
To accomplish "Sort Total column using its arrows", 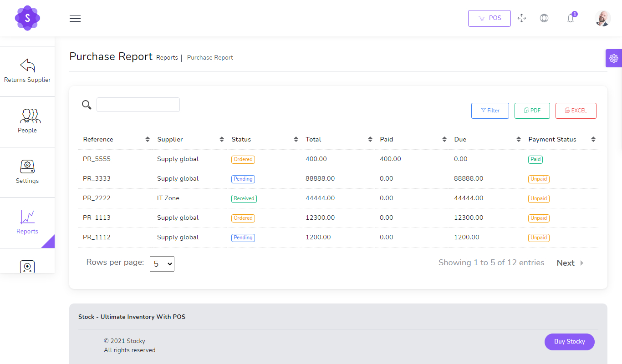I will coord(370,139).
